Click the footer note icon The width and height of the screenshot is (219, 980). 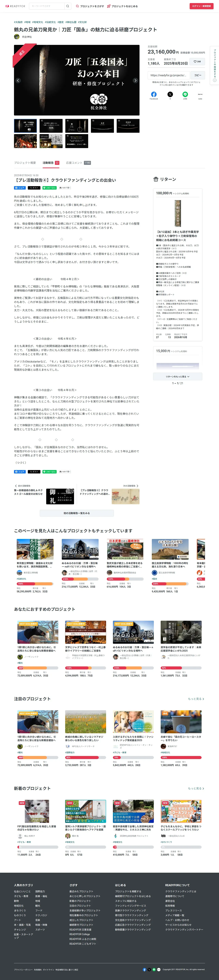tap(159, 969)
